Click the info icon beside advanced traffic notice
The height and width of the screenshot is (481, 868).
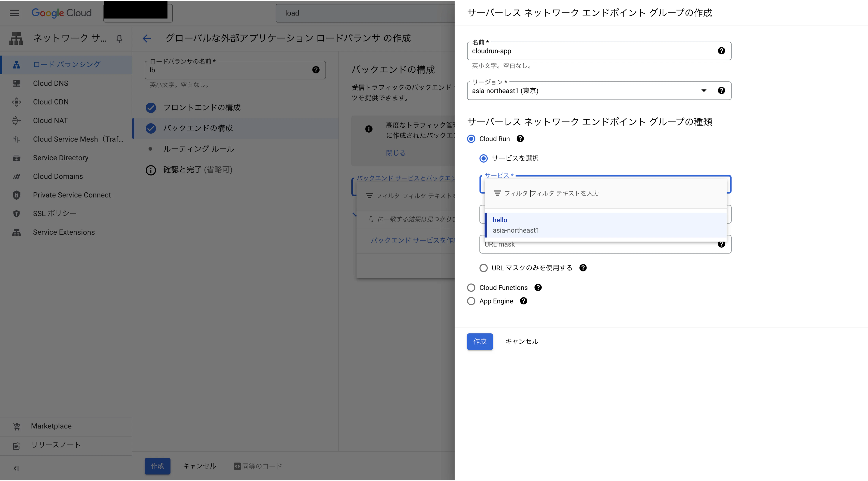click(369, 129)
